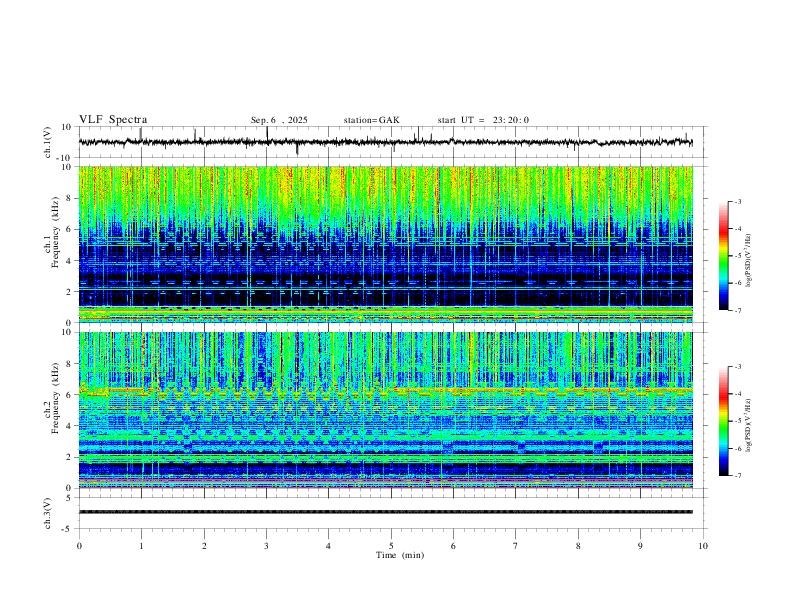792x612 pixels.
Task: Select the "start UT = 23:20:0" text
Action: [483, 120]
